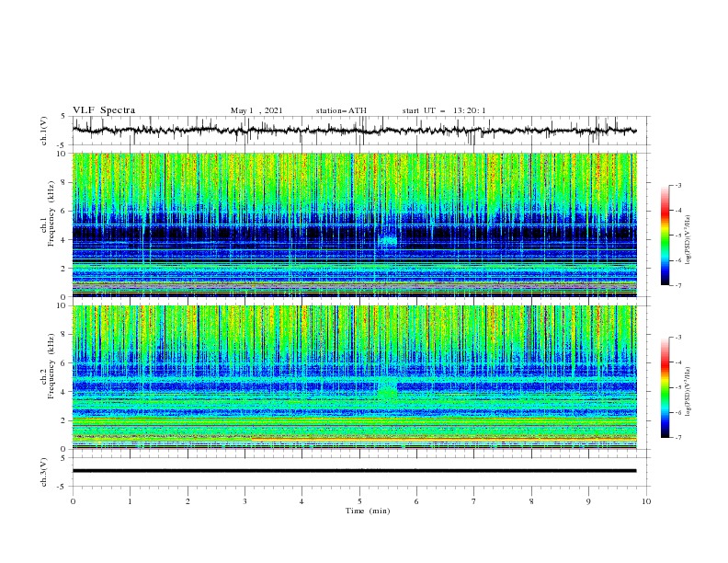This screenshot has height=563, width=728.
Task: Click the log(PSD) label beside ch.2 colorbar
Action: (x=688, y=392)
